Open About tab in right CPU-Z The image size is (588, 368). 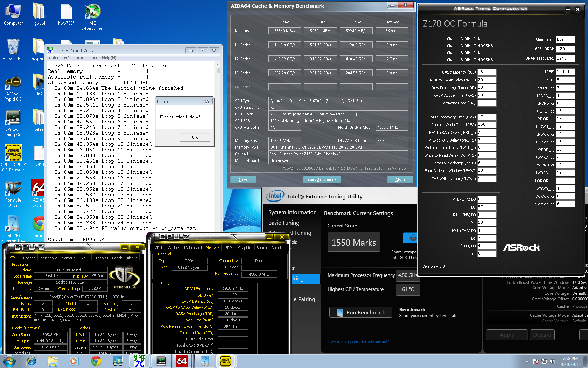click(x=276, y=248)
